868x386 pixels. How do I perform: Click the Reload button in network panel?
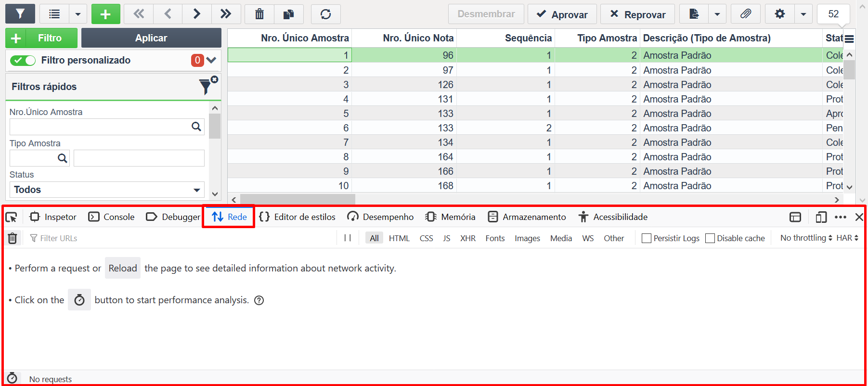(123, 268)
